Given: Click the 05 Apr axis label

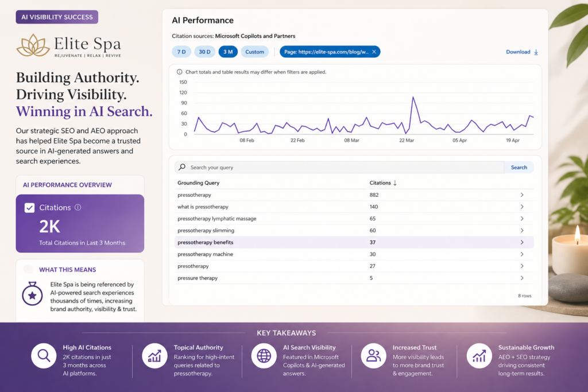Looking at the screenshot, I should pos(459,140).
